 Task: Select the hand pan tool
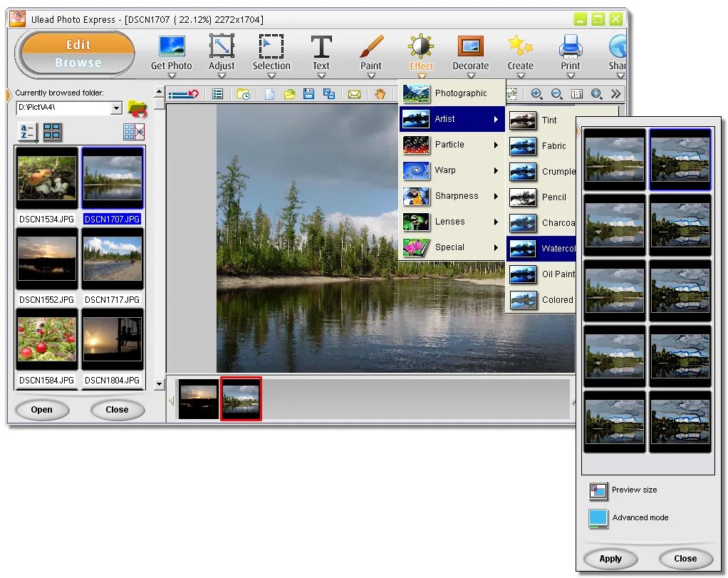(x=380, y=94)
